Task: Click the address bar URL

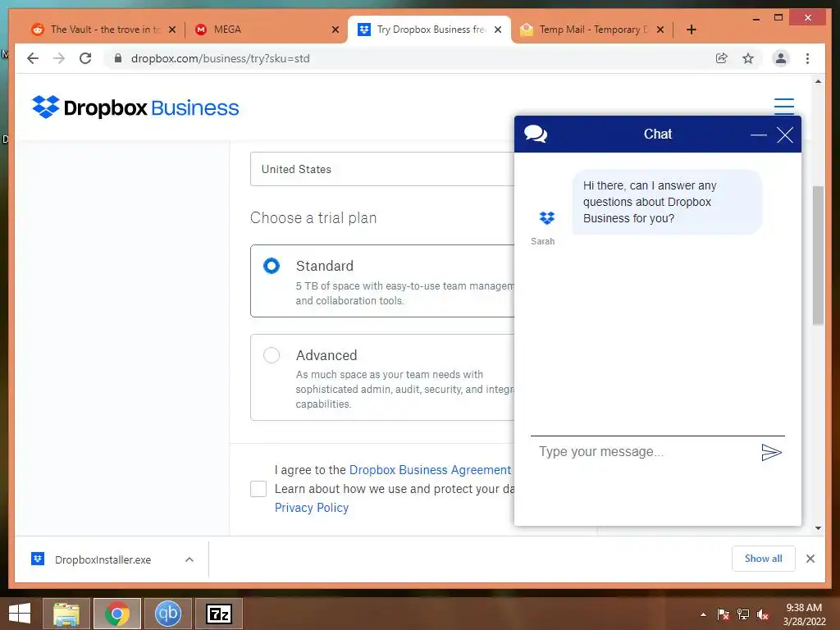Action: [x=220, y=58]
